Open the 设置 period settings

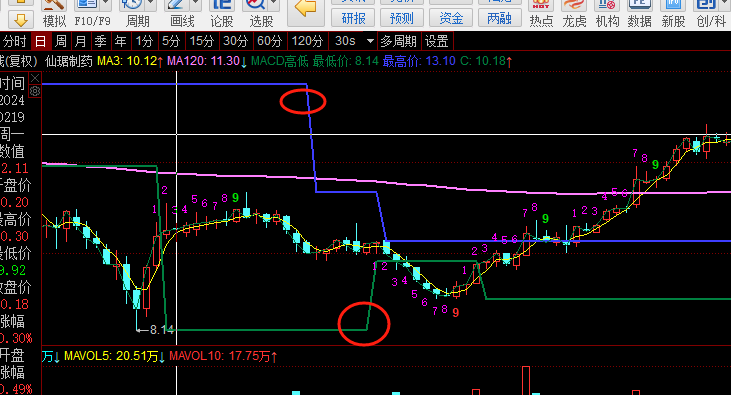click(437, 41)
